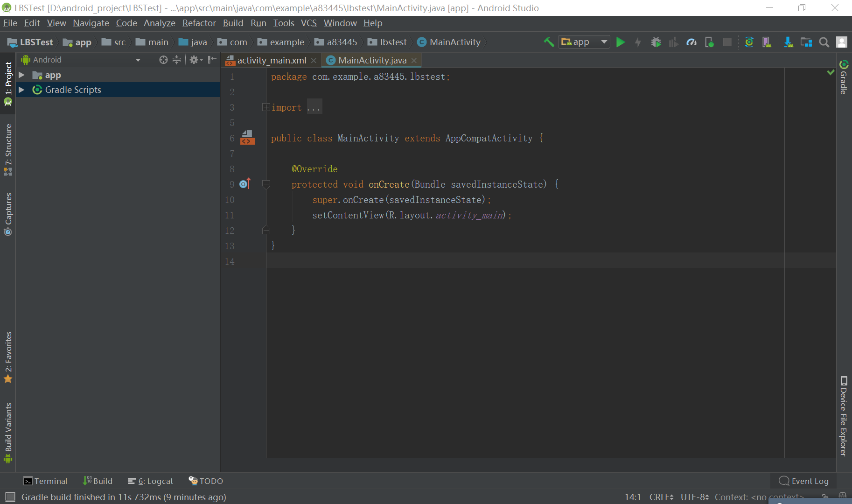Open the VCS menu
This screenshot has width=852, height=504.
(309, 23)
